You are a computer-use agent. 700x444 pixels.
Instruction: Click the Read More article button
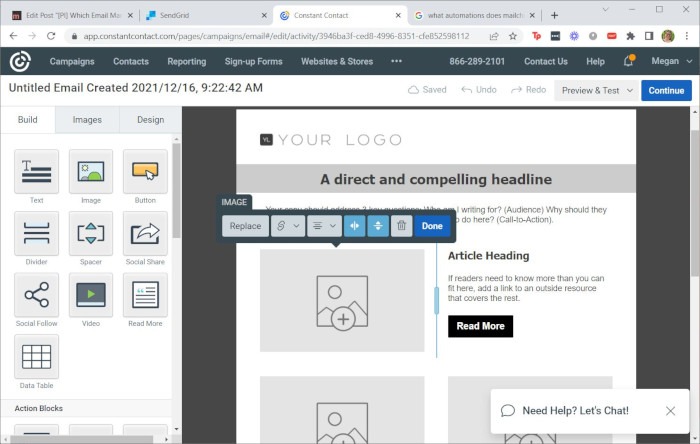tap(480, 326)
